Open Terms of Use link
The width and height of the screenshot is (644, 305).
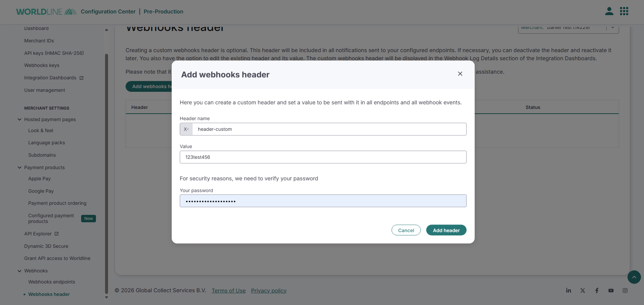(229, 291)
